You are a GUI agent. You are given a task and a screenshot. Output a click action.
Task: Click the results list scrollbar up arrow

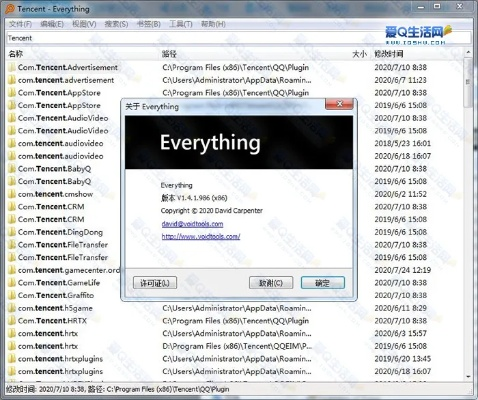[x=468, y=53]
